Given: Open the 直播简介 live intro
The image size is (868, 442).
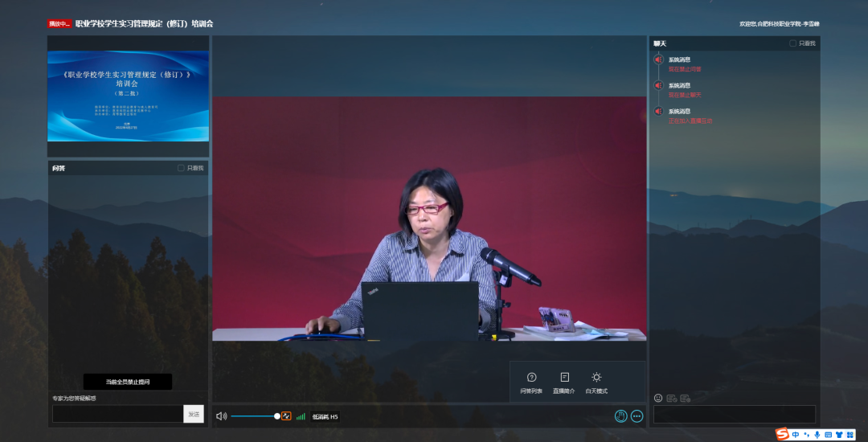Looking at the screenshot, I should [x=564, y=383].
